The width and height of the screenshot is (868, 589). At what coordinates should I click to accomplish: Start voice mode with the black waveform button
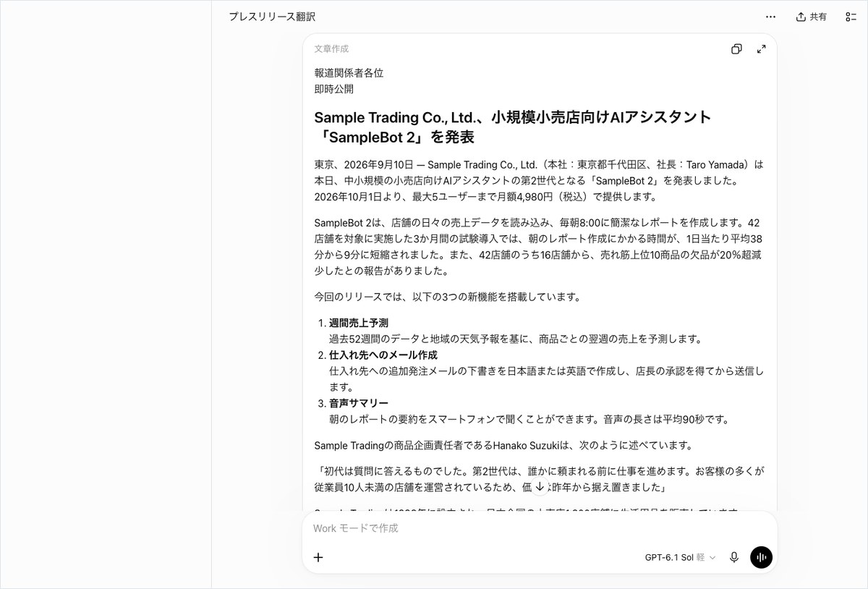(761, 557)
